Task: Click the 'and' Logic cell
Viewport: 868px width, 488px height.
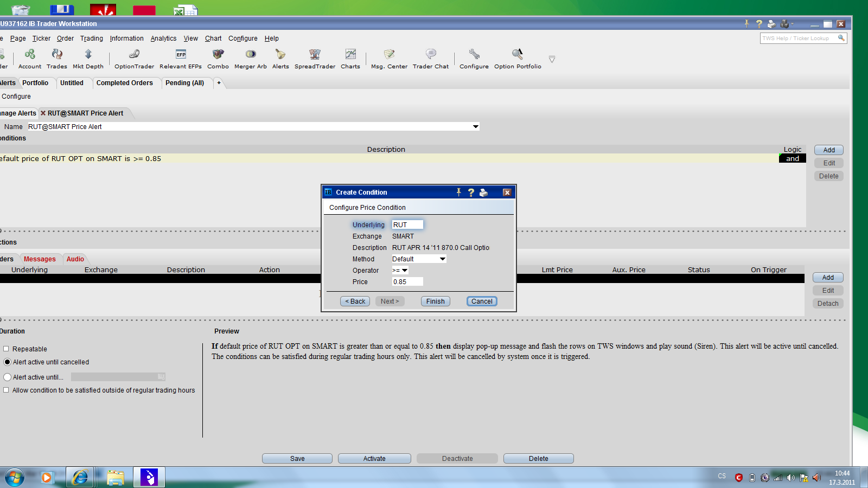Action: (x=792, y=159)
